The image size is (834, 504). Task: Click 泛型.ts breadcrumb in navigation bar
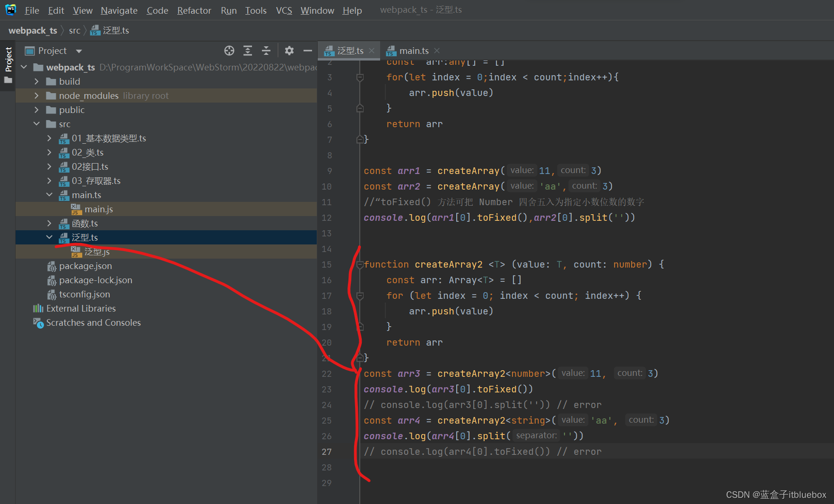click(110, 30)
